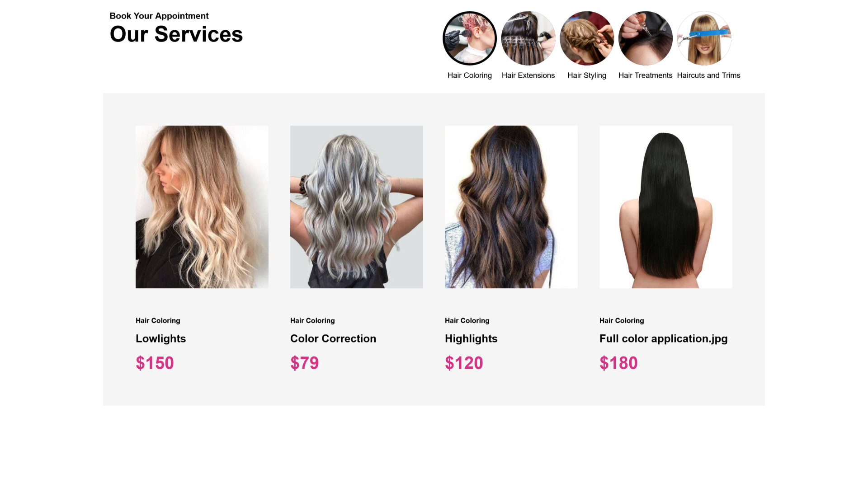Click the Hair Extensions tab label

(528, 75)
